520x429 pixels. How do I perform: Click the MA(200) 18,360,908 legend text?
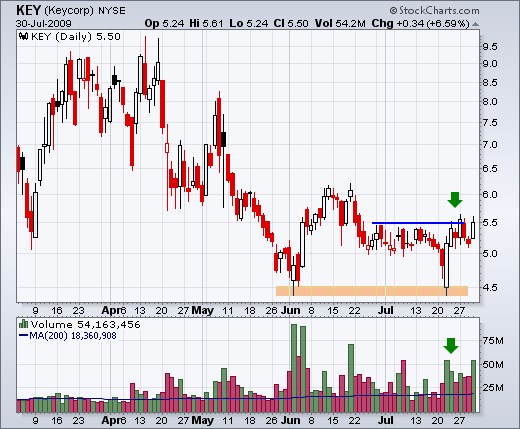(x=73, y=336)
